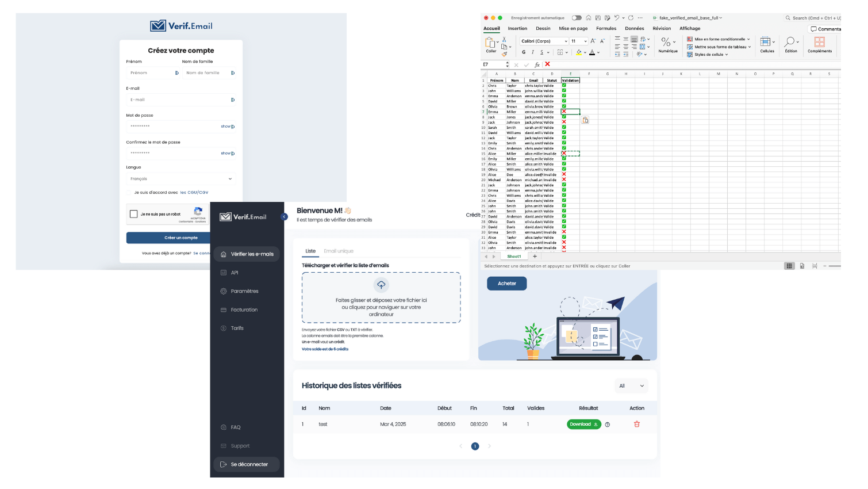868x489 pixels.
Task: Switch to page layout view icon
Action: (802, 266)
